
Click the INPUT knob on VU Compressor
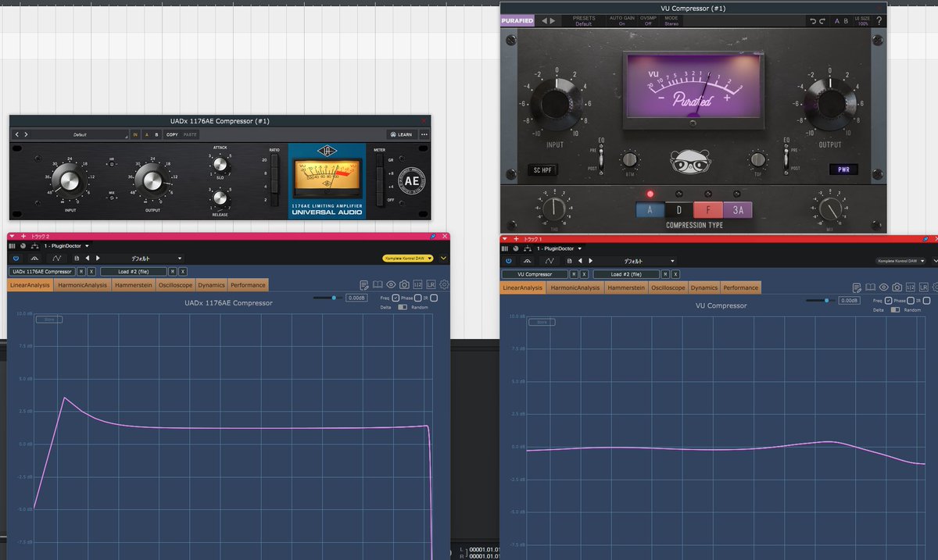tap(556, 104)
